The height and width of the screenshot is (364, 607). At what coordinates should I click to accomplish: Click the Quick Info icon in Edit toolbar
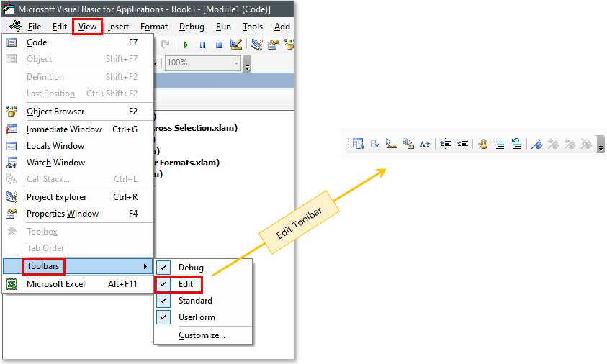coord(392,144)
